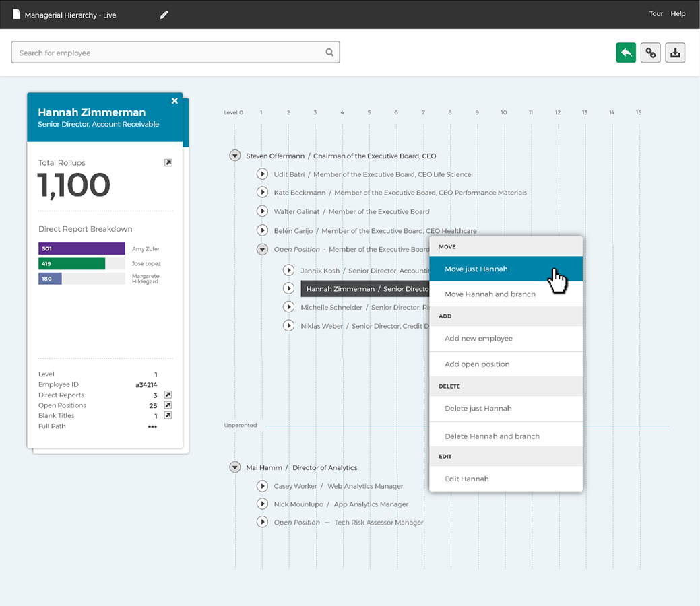Open the Help link in header
700x606 pixels.
point(678,14)
